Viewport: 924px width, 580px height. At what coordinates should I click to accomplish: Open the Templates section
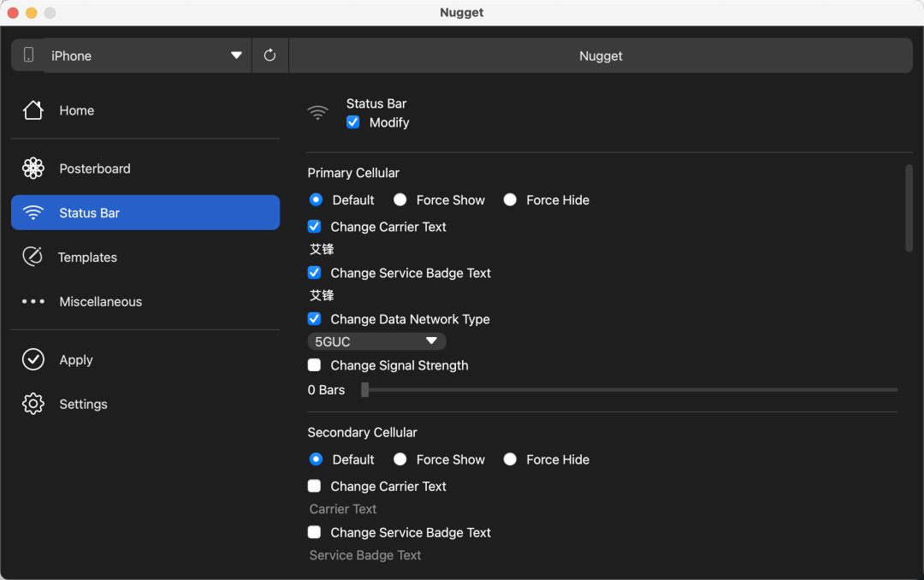click(145, 257)
